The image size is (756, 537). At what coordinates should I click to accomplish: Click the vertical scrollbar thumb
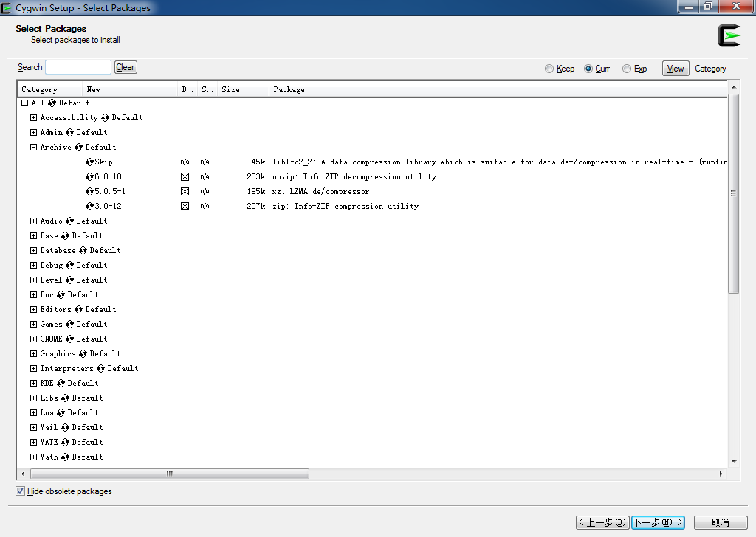pos(733,193)
